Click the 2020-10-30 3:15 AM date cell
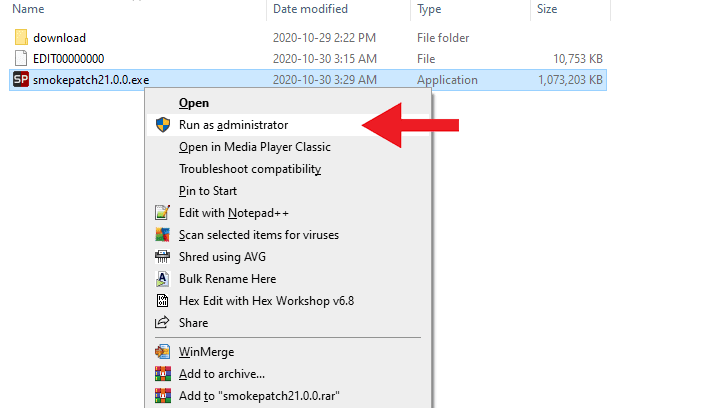714x408 pixels. [x=325, y=58]
